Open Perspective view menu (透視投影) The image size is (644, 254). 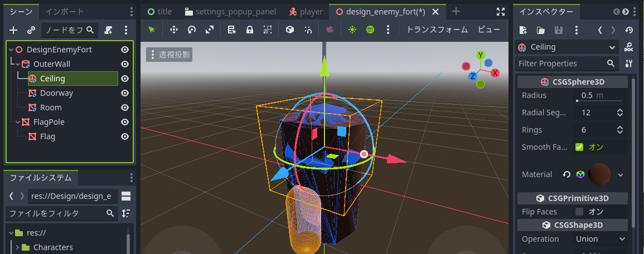click(x=170, y=54)
